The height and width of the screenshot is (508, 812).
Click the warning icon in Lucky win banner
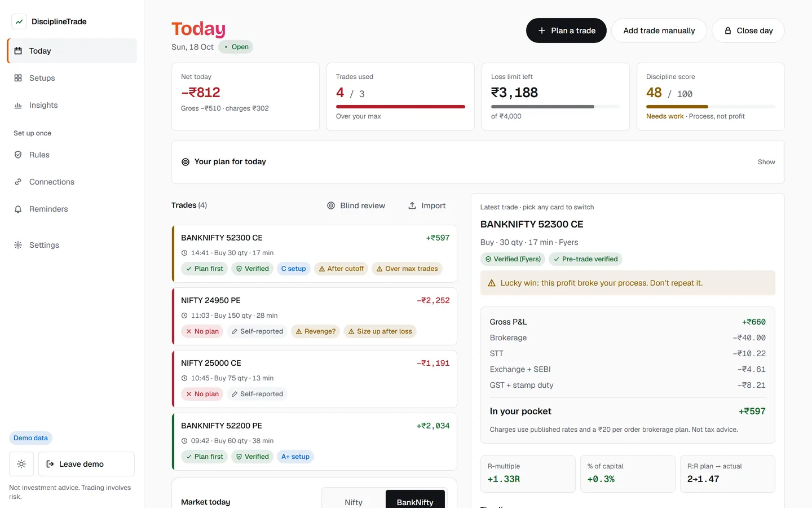tap(492, 283)
